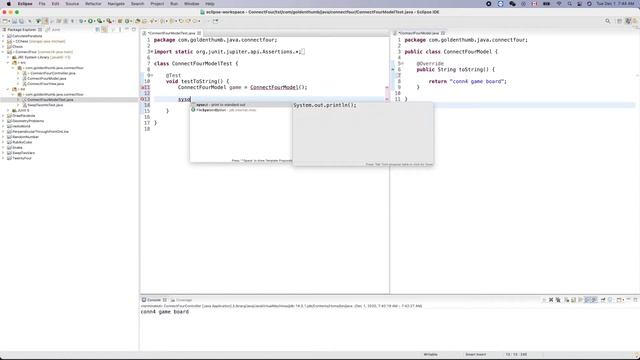Click the Smart Insert status bar entry
Screen dimensions: 640x360
coord(476,355)
